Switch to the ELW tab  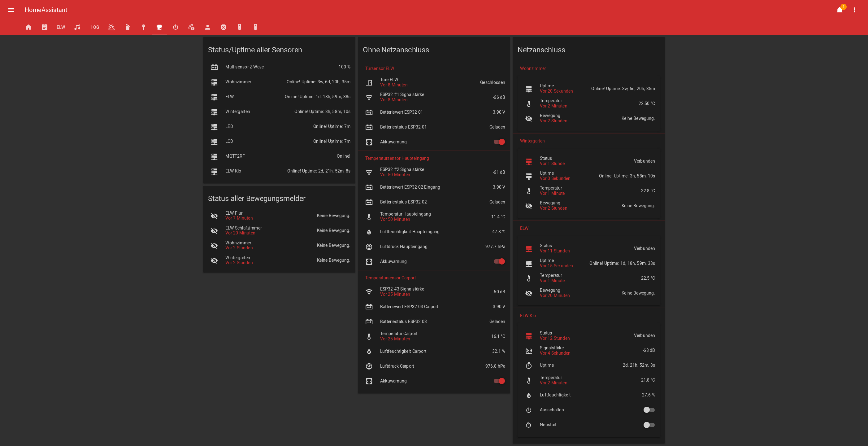61,27
